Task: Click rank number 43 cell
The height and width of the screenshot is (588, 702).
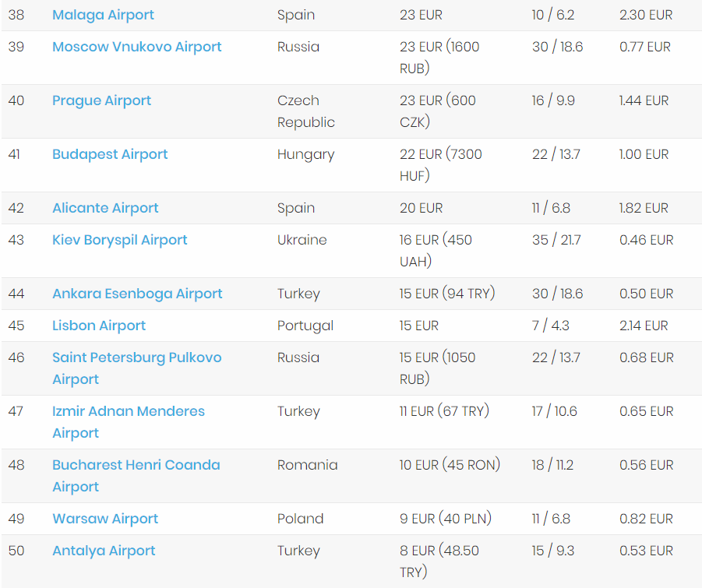Action: click(16, 240)
